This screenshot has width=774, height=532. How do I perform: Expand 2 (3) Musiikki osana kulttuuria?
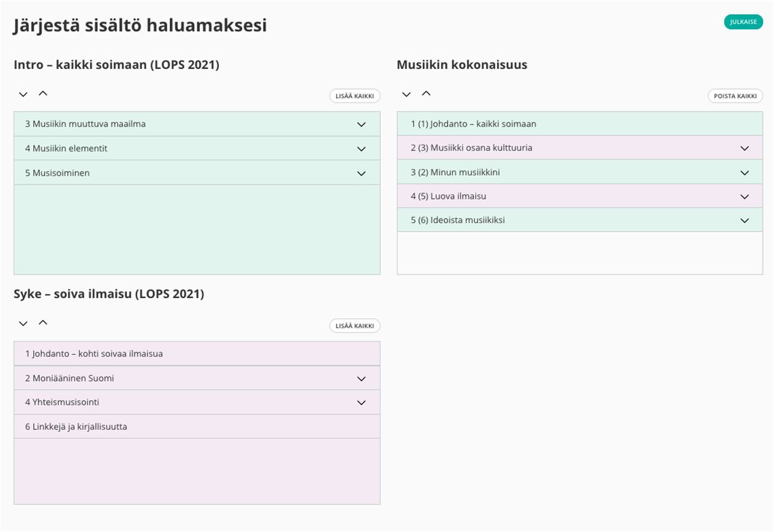coord(744,148)
